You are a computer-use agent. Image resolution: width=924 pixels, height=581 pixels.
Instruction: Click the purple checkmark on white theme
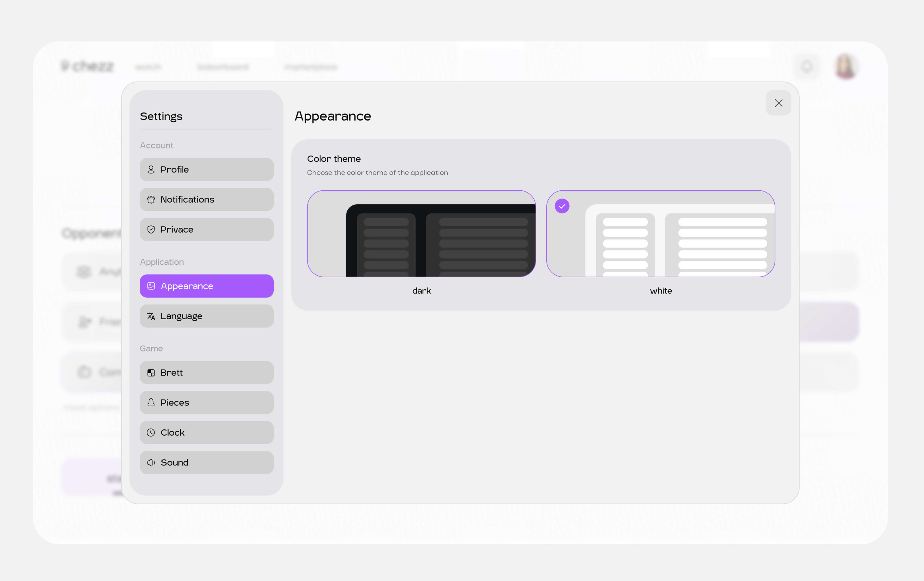562,206
